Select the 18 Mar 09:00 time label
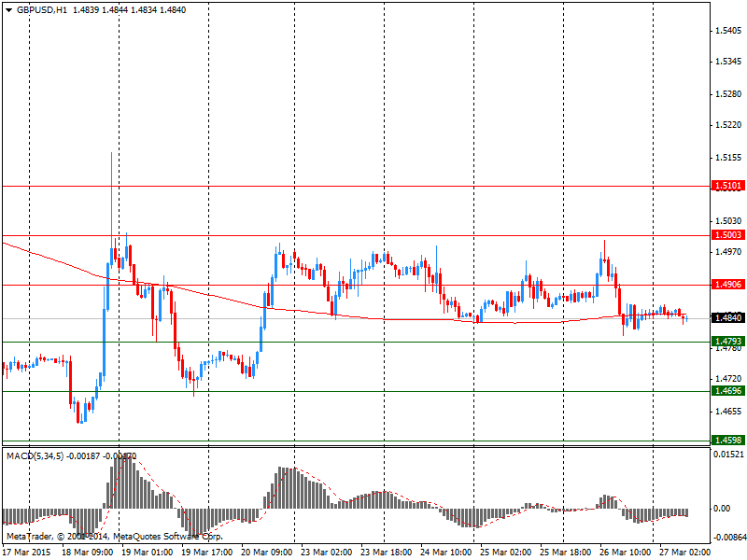Screen dimensions: 747x560 point(88,552)
